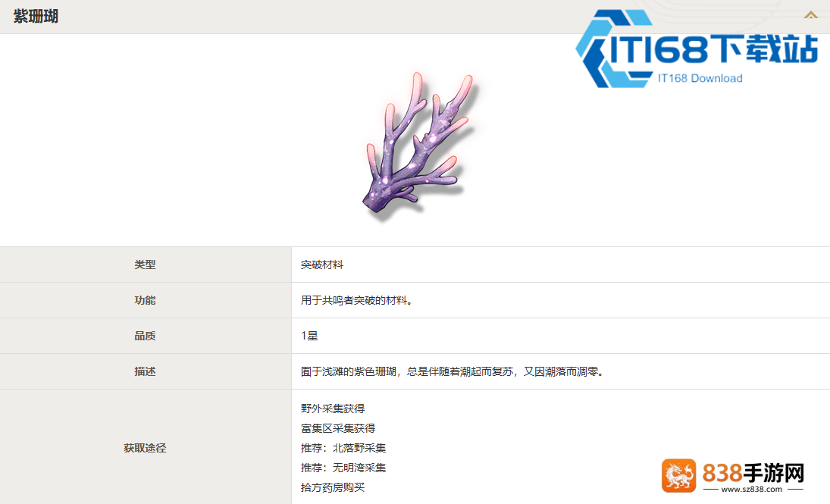Click the 描述 row label
830x504 pixels.
(145, 371)
